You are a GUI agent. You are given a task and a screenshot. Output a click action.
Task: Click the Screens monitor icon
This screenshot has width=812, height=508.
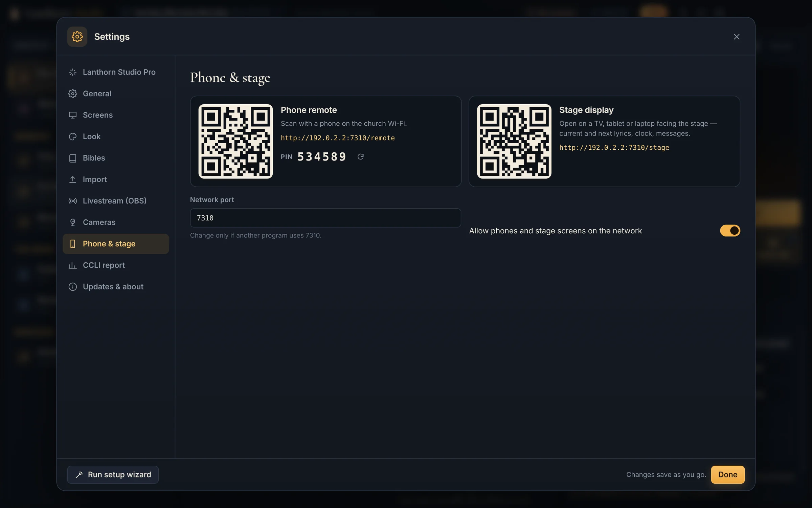click(x=73, y=115)
